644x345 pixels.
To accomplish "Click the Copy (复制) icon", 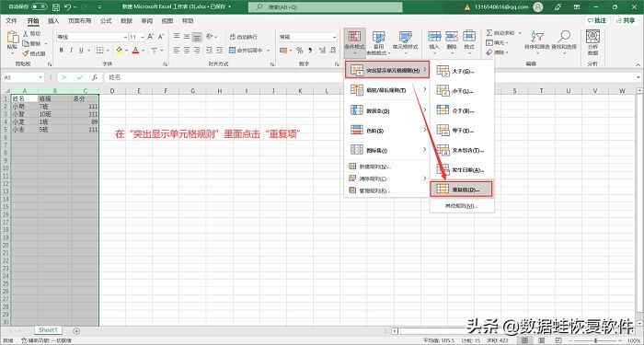I will pyautogui.click(x=26, y=43).
